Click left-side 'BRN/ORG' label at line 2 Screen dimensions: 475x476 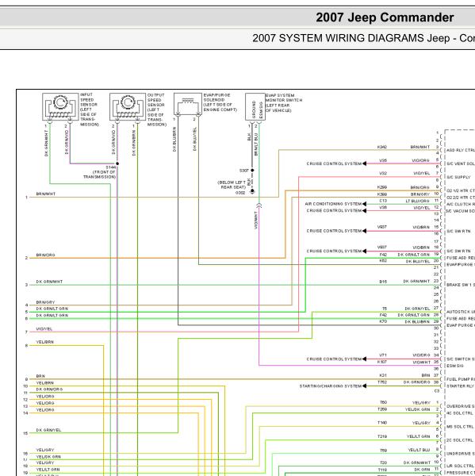click(x=45, y=255)
